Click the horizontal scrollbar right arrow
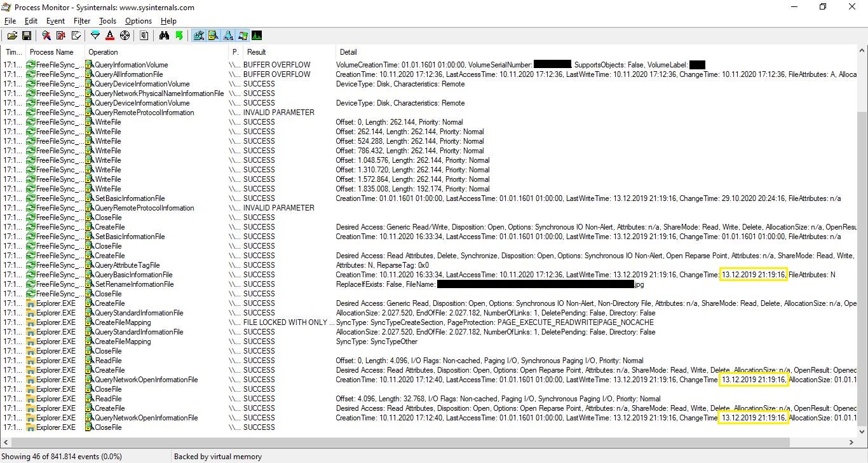The height and width of the screenshot is (463, 868). [x=851, y=442]
